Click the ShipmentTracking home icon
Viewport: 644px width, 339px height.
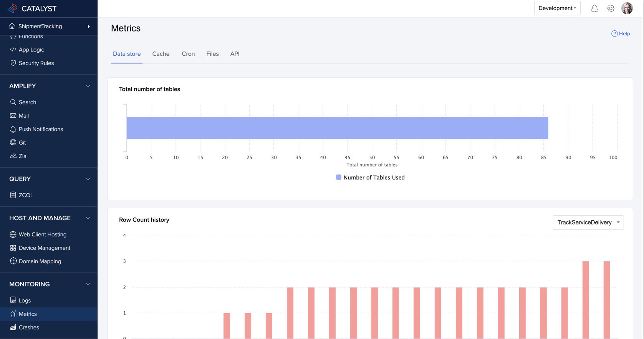coord(12,26)
